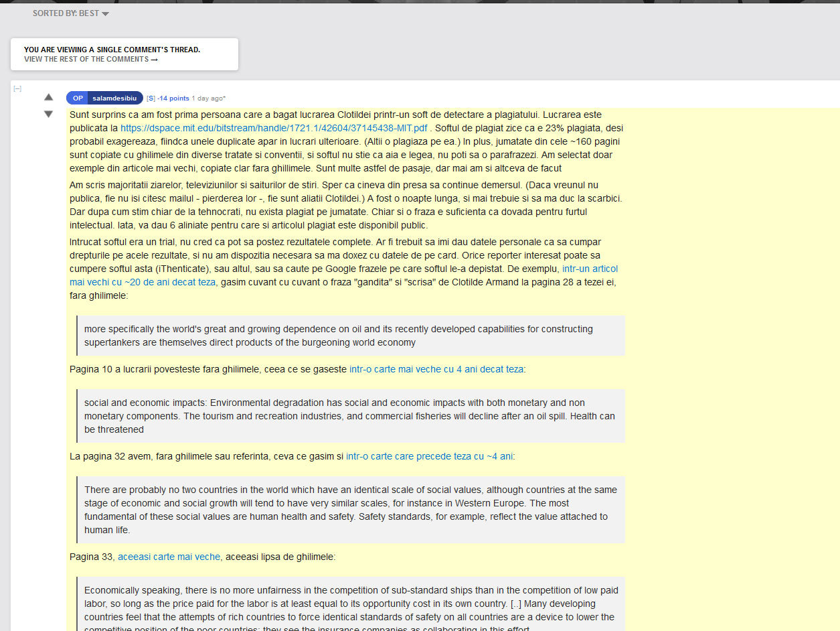Viewport: 840px width, 631px height.
Task: Click the 'no two countries' quote block
Action: click(x=350, y=510)
